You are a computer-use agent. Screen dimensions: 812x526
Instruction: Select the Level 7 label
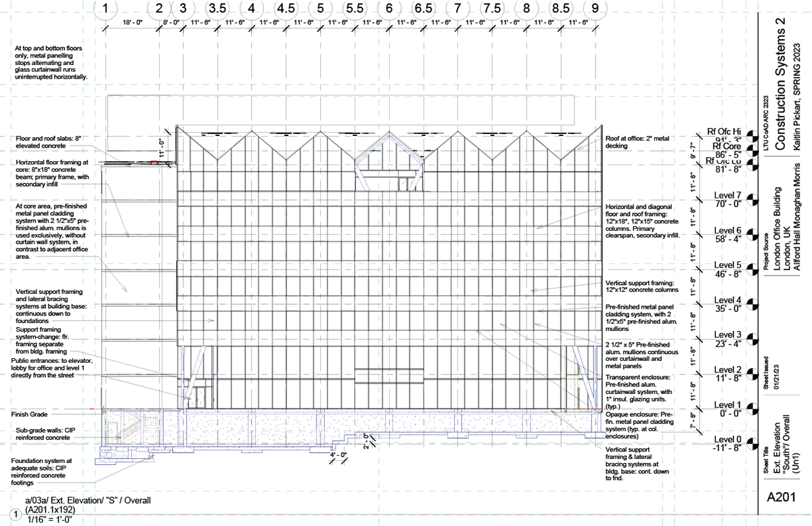(x=728, y=195)
